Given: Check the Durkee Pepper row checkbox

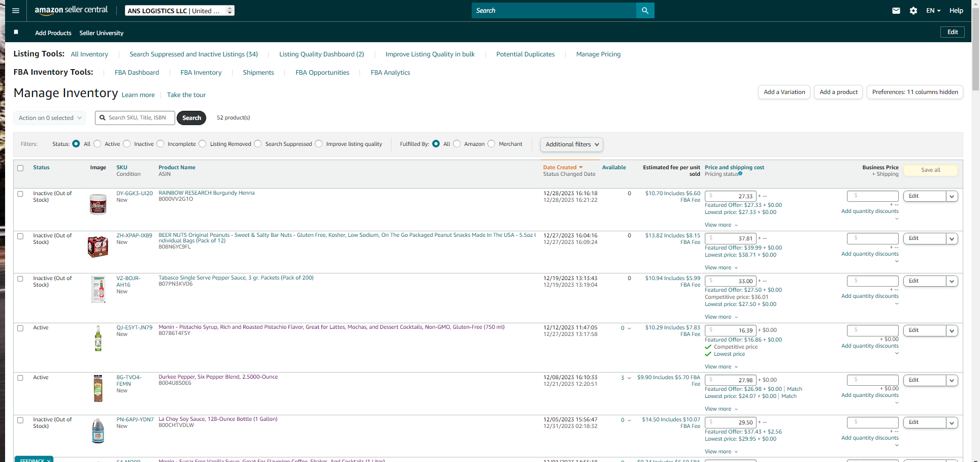Looking at the screenshot, I should 20,378.
